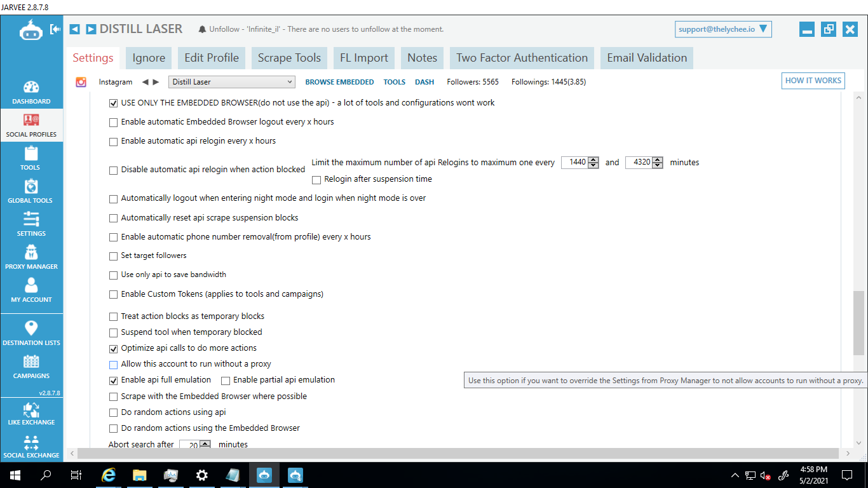Go to next profile with blue right arrow
Screen dimensions: 868x488
pyautogui.click(x=91, y=29)
